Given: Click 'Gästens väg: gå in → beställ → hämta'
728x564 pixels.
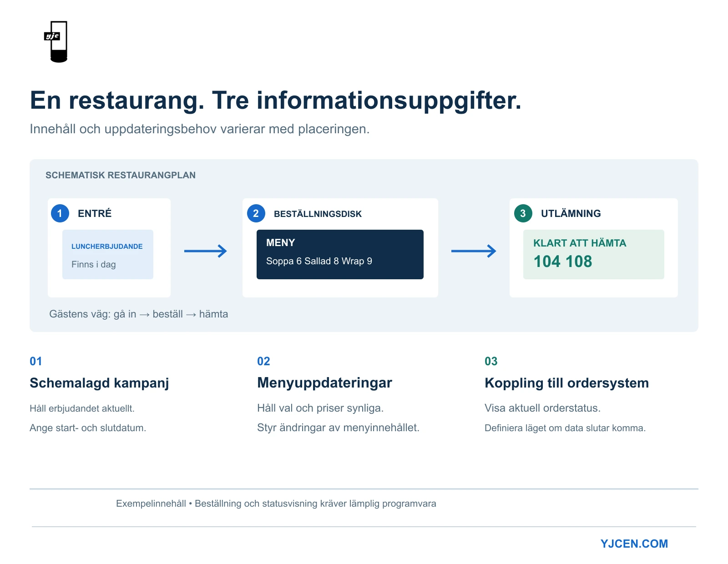Looking at the screenshot, I should 139,314.
